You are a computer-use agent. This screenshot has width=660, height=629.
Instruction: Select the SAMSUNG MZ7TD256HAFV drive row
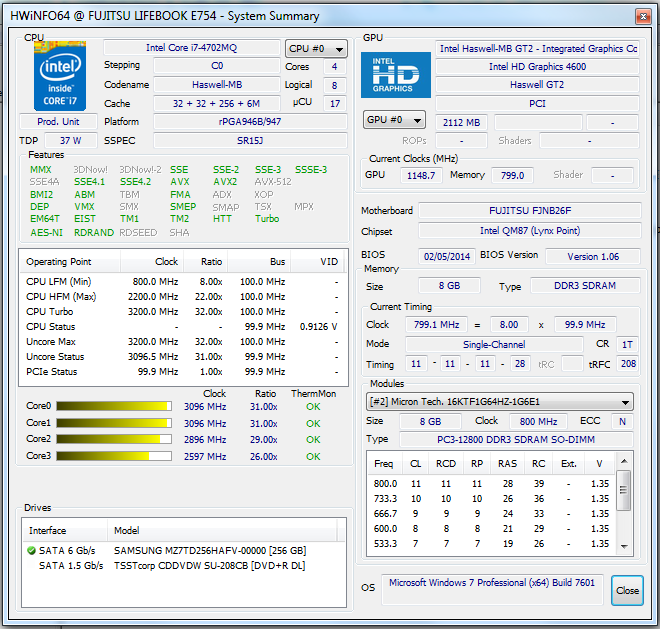click(184, 550)
